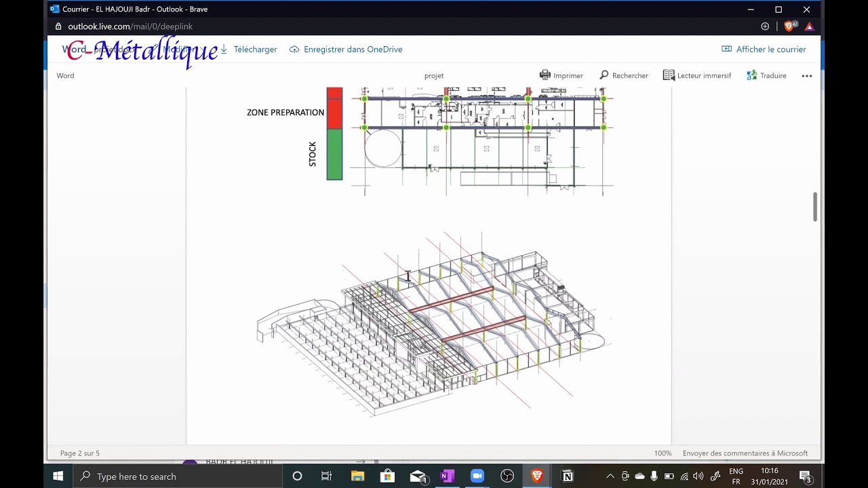This screenshot has height=488, width=868.
Task: Open Task View in the taskbar
Action: click(326, 476)
